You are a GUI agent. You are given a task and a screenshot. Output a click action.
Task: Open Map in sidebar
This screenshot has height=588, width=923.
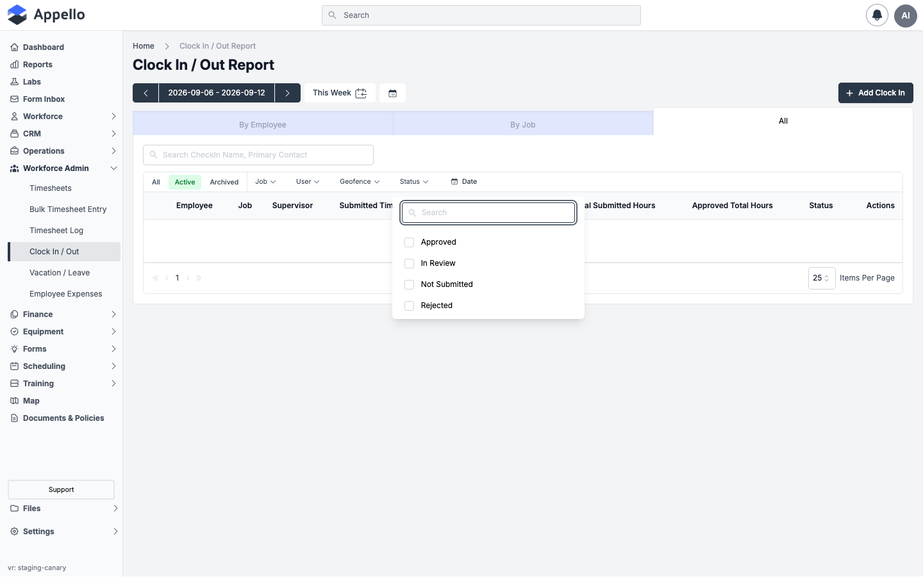[31, 401]
